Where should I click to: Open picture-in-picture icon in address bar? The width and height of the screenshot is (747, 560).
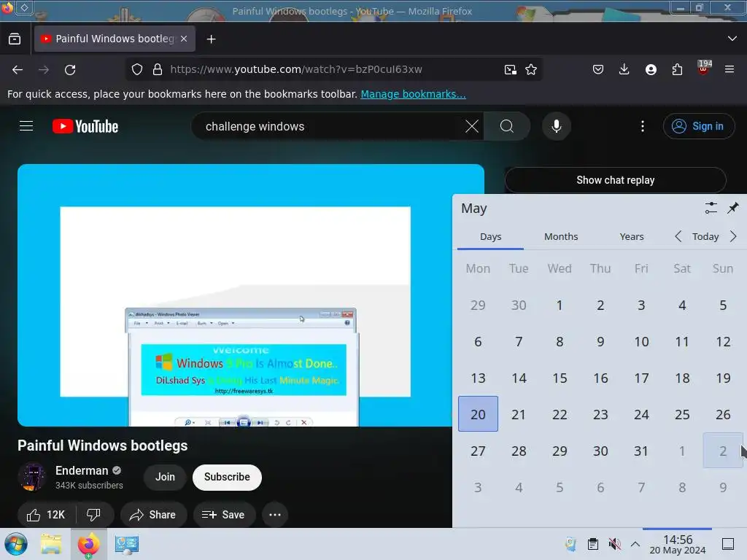click(x=510, y=70)
